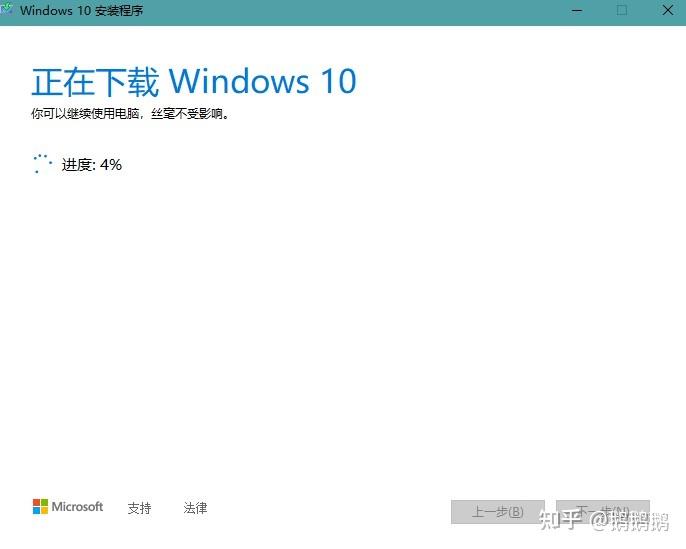686x549 pixels.
Task: Click the empty teal title bar area
Action: tap(350, 12)
